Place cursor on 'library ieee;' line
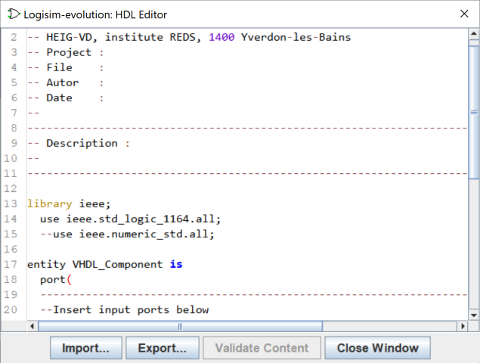480x363 pixels. 69,204
